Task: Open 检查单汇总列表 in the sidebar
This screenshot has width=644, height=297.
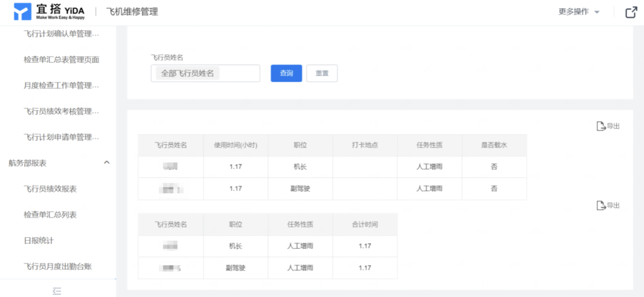Action: pyautogui.click(x=50, y=215)
